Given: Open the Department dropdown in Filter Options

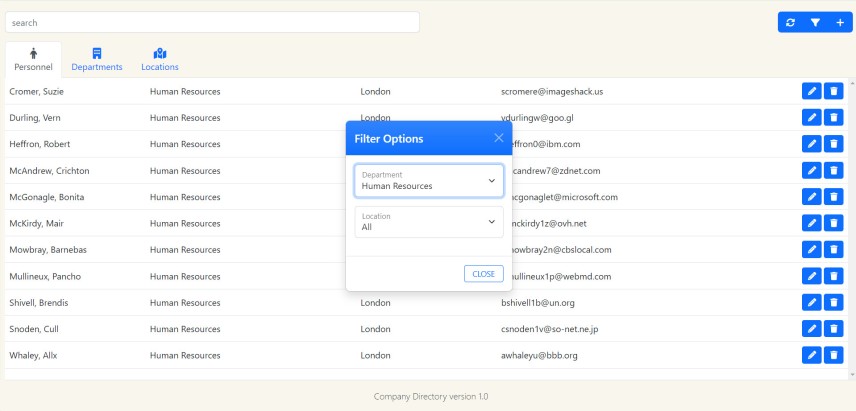Looking at the screenshot, I should (x=429, y=181).
